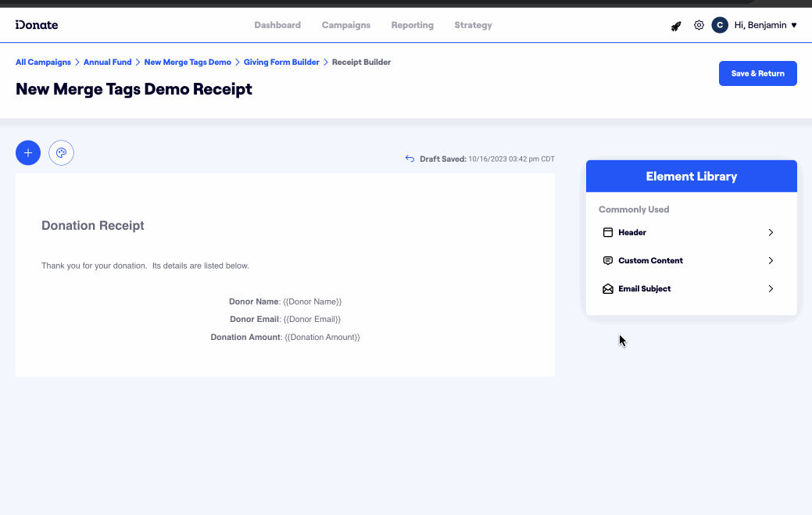Click the Header layout icon
This screenshot has height=515, width=812.
[608, 233]
